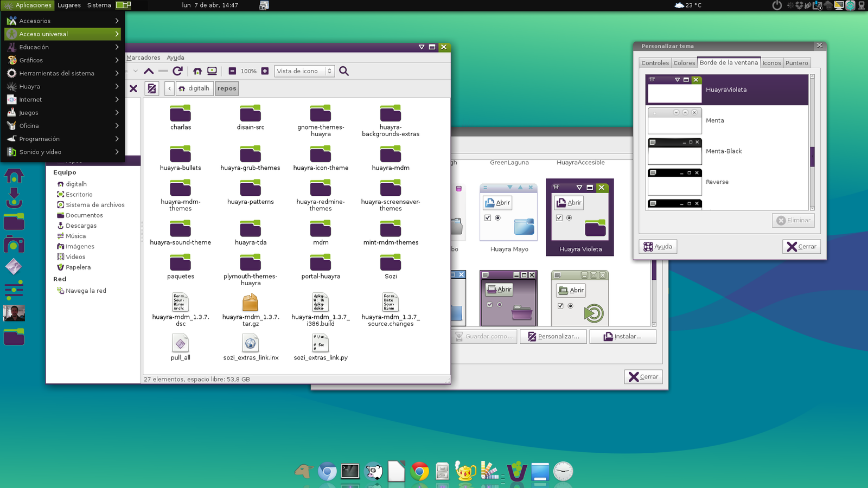Open the Marcadores menu
This screenshot has width=868, height=488.
click(x=143, y=57)
